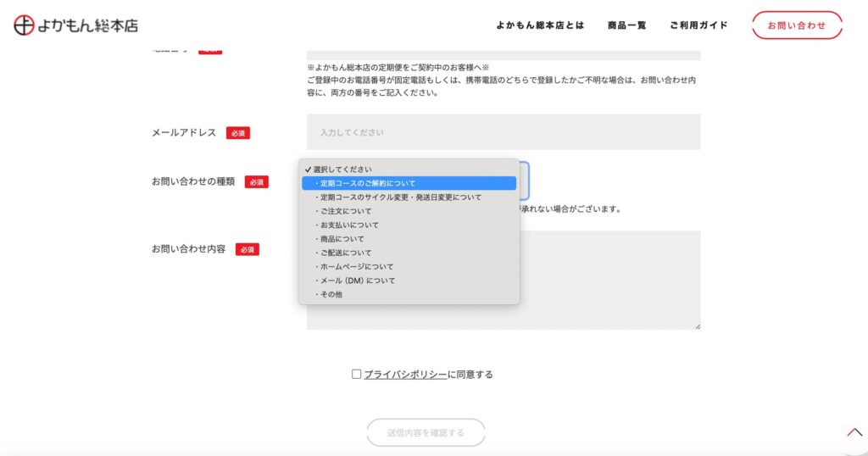Click the scroll-to-top arrow icon
Viewport: 868px width, 456px height.
tap(854, 432)
